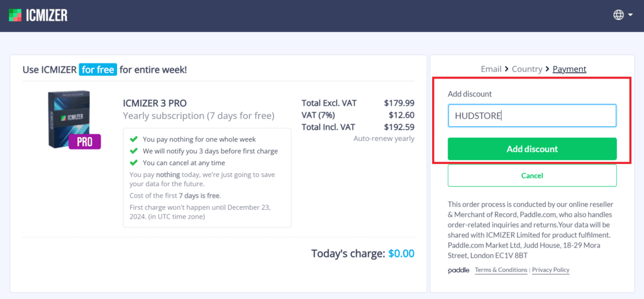644x299 pixels.
Task: Click checkmark next to 'notify you 3 days'
Action: pos(133,151)
